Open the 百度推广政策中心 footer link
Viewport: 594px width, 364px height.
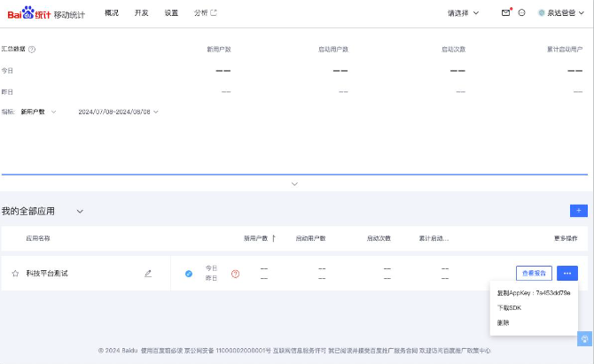(x=466, y=351)
